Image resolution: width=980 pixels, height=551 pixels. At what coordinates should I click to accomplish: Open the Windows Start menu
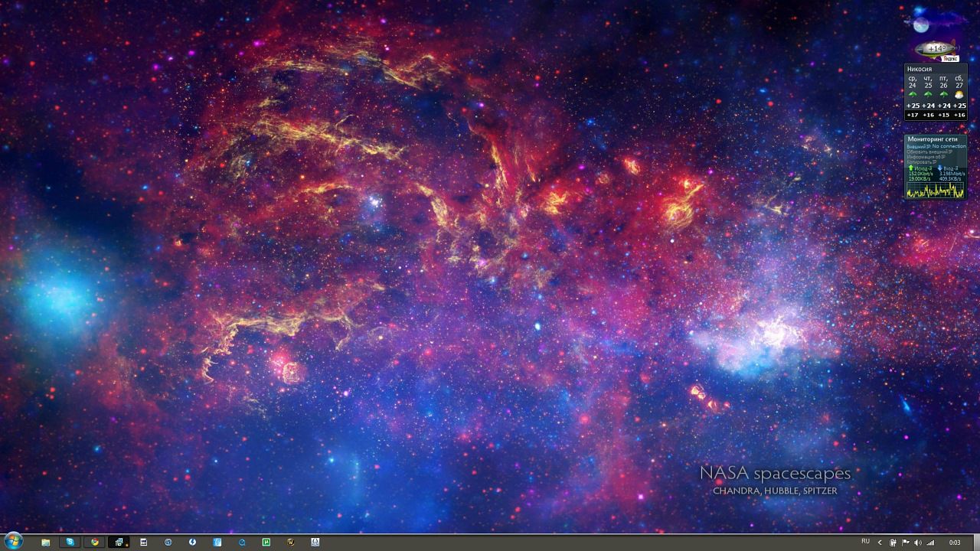(12, 541)
